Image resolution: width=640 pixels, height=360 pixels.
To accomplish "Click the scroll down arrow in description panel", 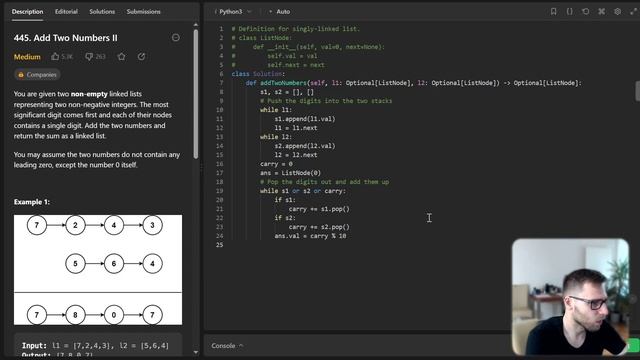I will [x=196, y=352].
